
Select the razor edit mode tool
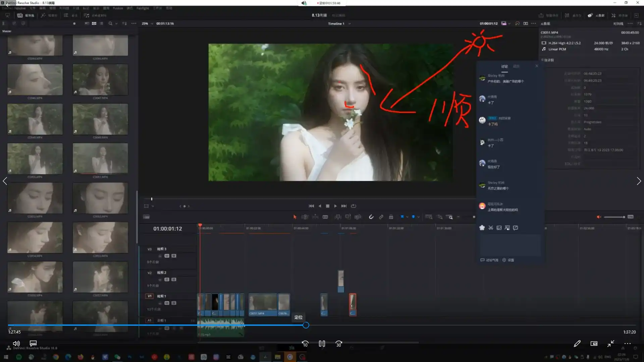click(325, 217)
